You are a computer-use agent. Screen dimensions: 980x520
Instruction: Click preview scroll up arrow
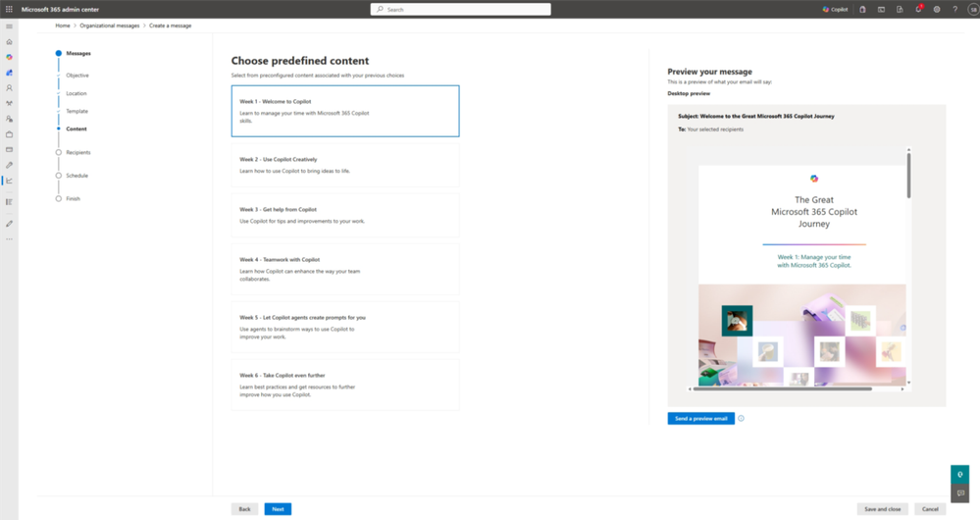click(x=908, y=149)
